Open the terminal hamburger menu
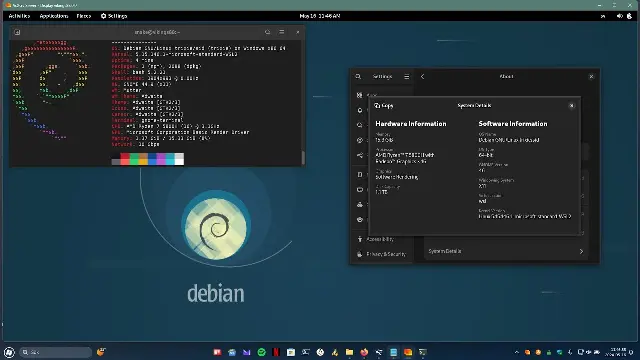The height and width of the screenshot is (360, 640). [282, 32]
